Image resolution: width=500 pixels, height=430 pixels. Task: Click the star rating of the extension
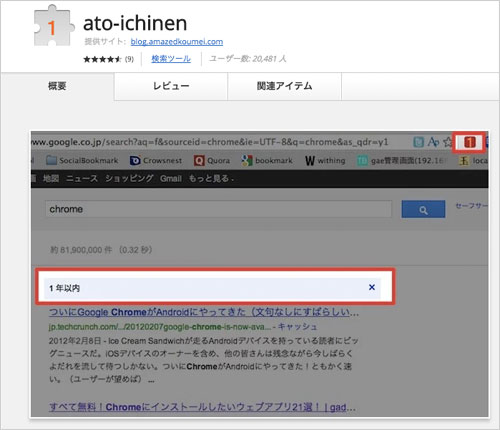click(102, 59)
